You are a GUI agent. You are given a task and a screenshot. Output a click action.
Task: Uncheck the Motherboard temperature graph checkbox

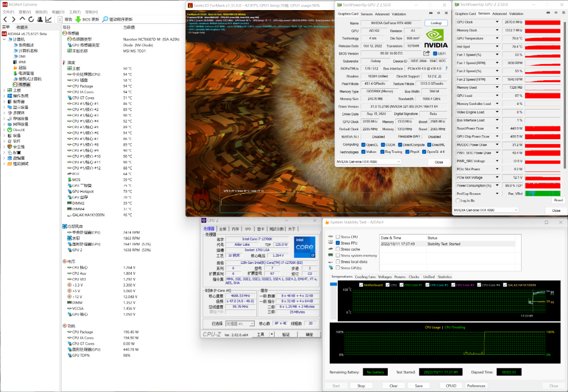pyautogui.click(x=360, y=285)
